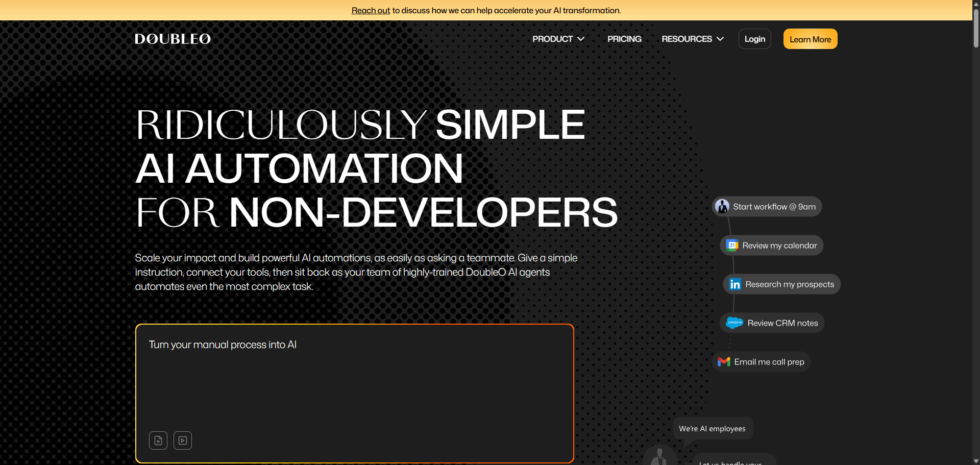Click the Login button
The image size is (980, 465).
point(754,39)
